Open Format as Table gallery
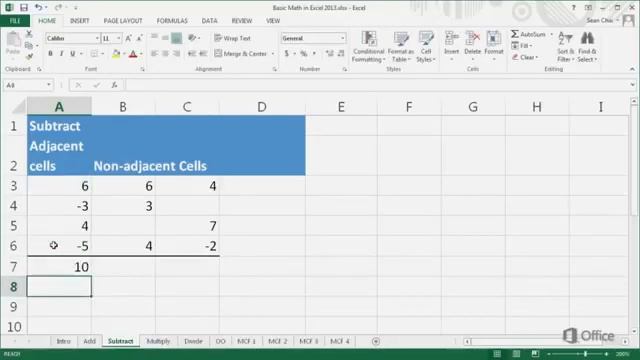 [x=401, y=47]
